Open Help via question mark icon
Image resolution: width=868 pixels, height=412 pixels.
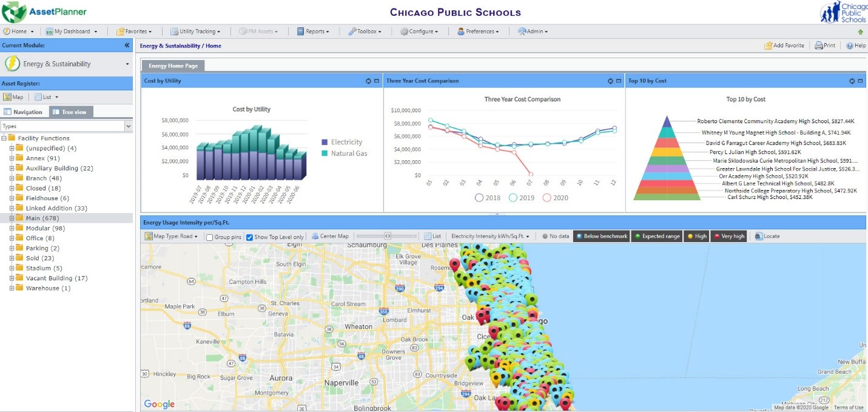pos(850,46)
